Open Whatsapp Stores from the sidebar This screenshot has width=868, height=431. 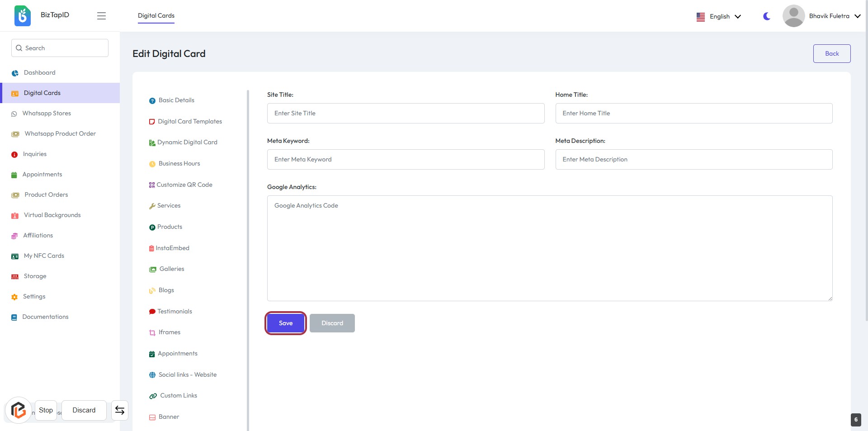click(x=47, y=113)
